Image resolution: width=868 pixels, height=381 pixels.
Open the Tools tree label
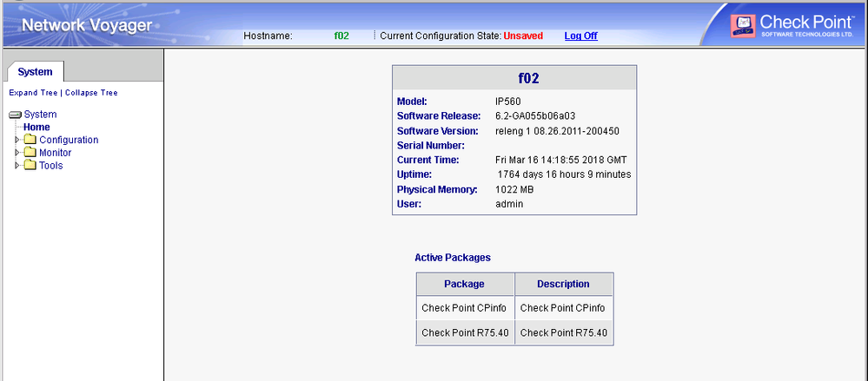pos(51,166)
